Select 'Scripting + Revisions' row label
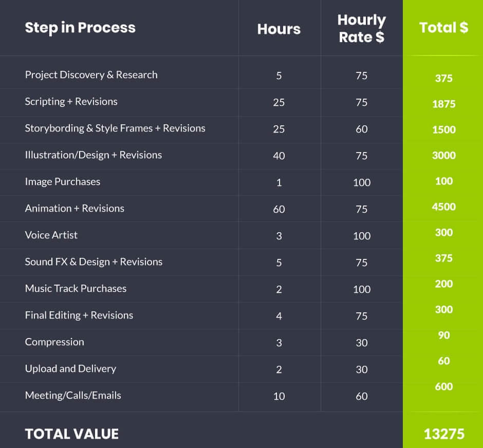The width and height of the screenshot is (483, 448). click(71, 102)
